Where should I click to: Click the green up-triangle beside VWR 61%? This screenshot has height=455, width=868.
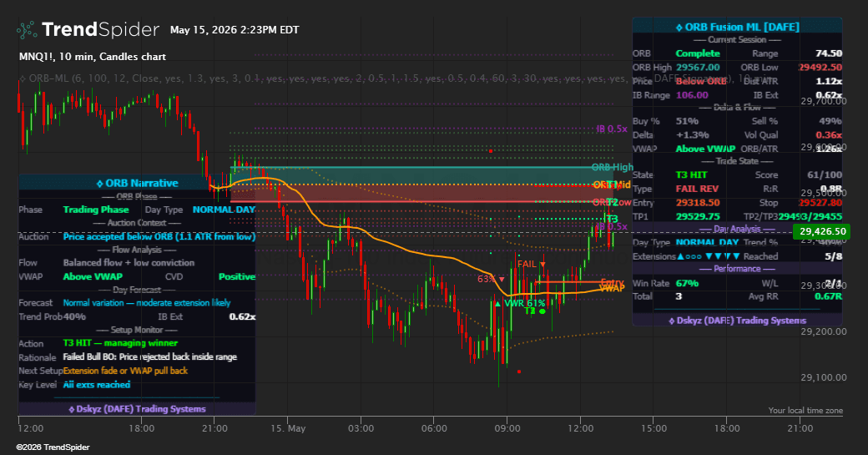coord(497,303)
